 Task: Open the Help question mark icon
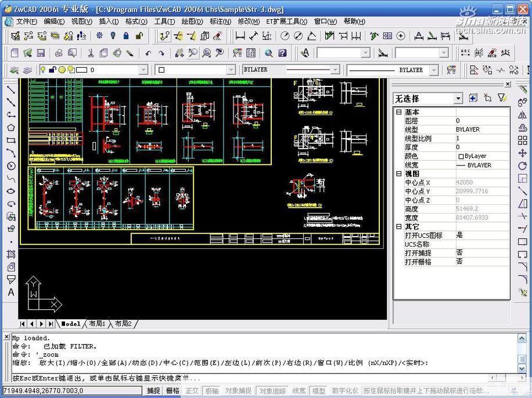click(x=282, y=53)
